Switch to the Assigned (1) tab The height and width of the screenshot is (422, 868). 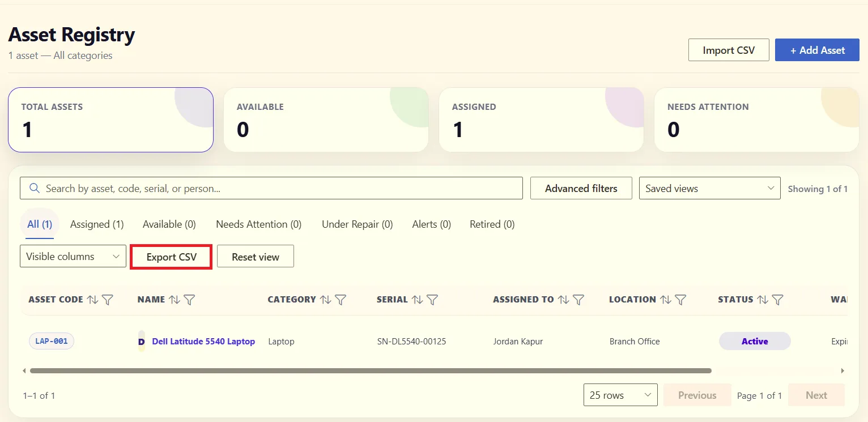point(97,224)
